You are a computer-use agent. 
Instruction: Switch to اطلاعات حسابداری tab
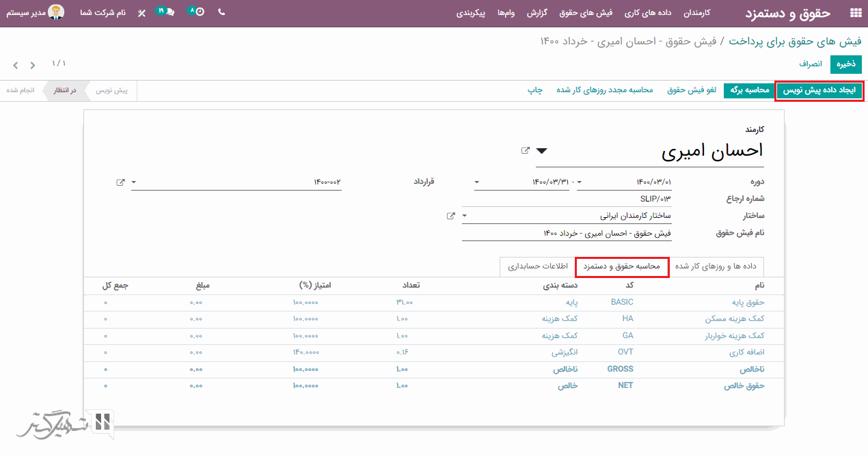(x=538, y=266)
